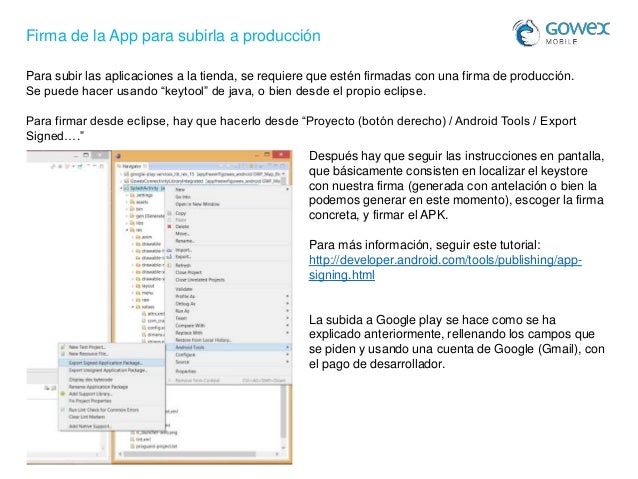The height and width of the screenshot is (479, 638).
Task: Collapse the res folder in Navigator
Action: (x=127, y=230)
